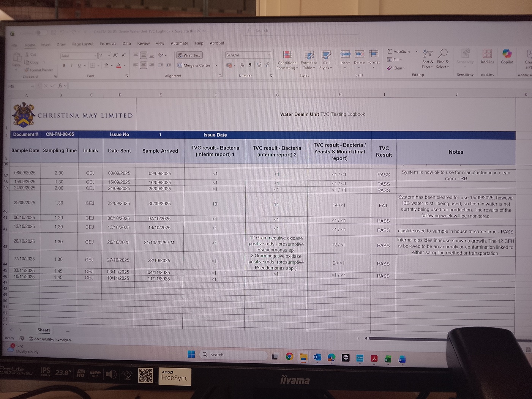Screen dimensions: 532x399
Task: Open the Formulas ribbon tab
Action: pos(108,44)
